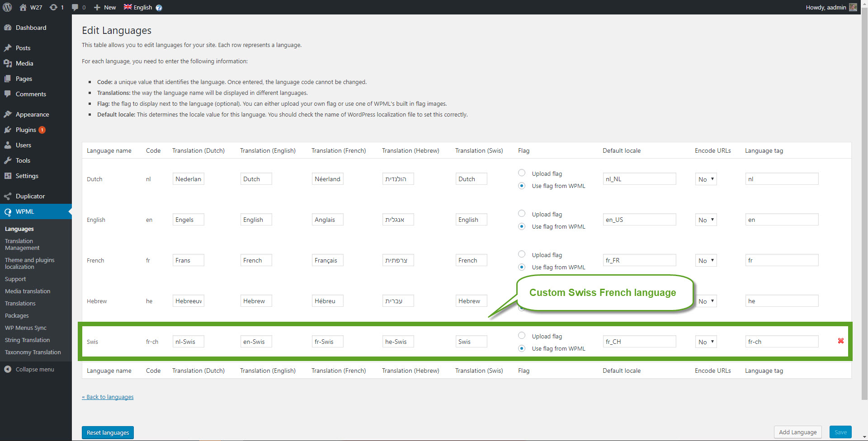Click the page vertical scrollbar
Screen dimensions: 868x441
click(x=864, y=203)
